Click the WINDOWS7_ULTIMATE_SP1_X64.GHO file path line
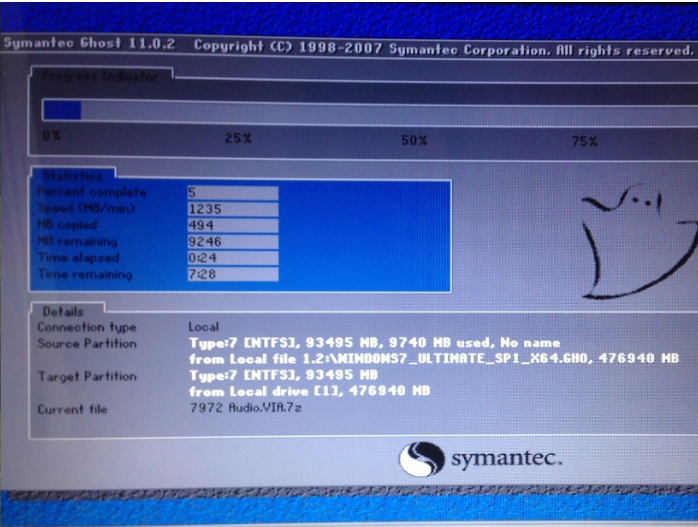The height and width of the screenshot is (527, 698). 434,358
